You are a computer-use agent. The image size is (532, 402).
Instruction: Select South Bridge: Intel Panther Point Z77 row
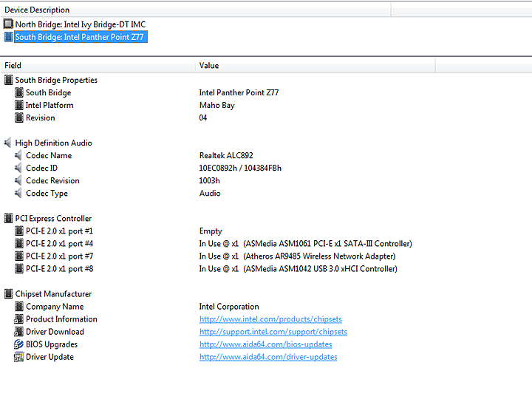[79, 37]
